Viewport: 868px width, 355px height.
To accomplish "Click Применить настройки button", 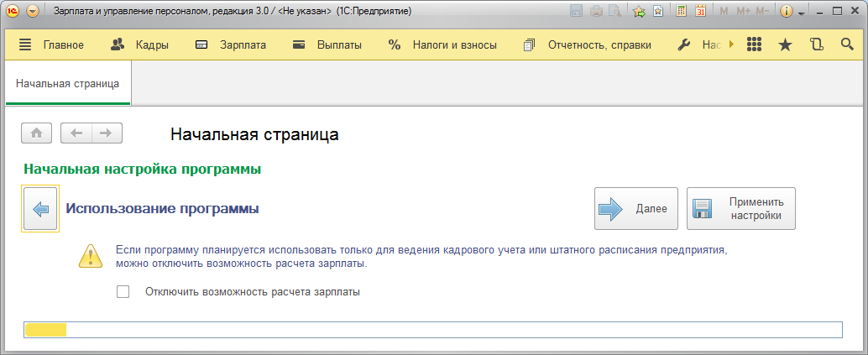I will coord(741,208).
